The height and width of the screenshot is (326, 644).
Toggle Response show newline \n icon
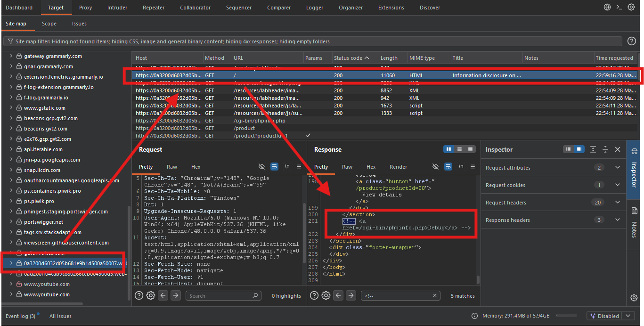pos(461,167)
